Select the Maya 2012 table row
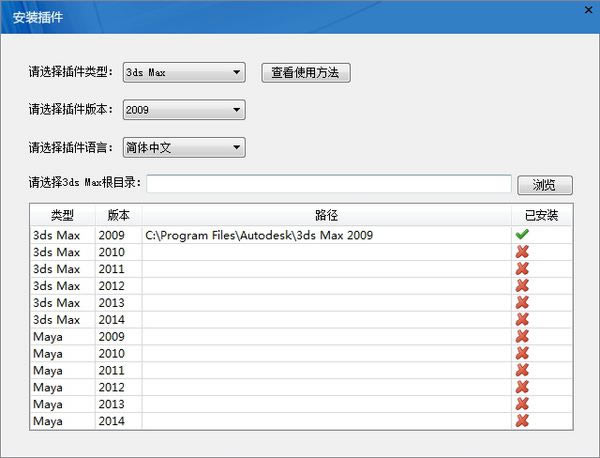The width and height of the screenshot is (600, 458). (301, 387)
